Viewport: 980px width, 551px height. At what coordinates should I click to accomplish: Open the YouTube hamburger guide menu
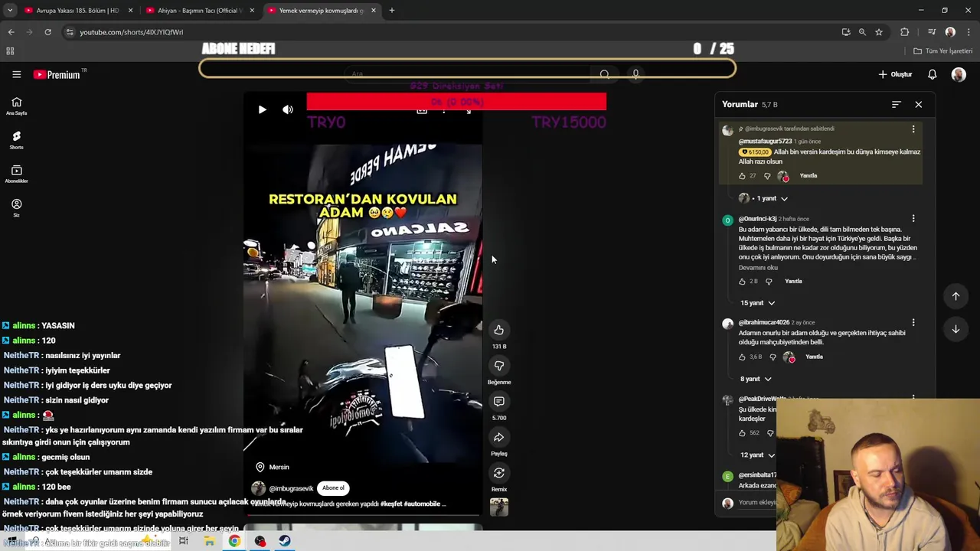(16, 74)
